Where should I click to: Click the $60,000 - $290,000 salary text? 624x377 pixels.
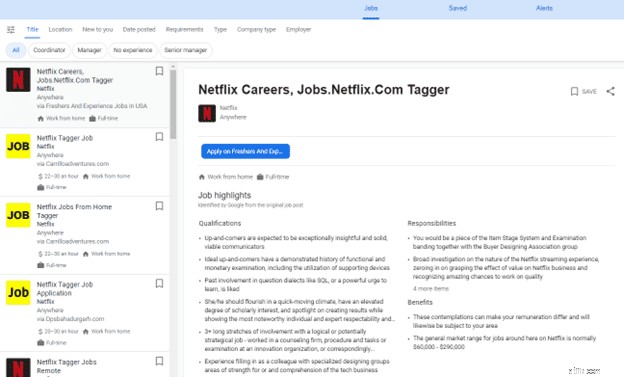(439, 347)
